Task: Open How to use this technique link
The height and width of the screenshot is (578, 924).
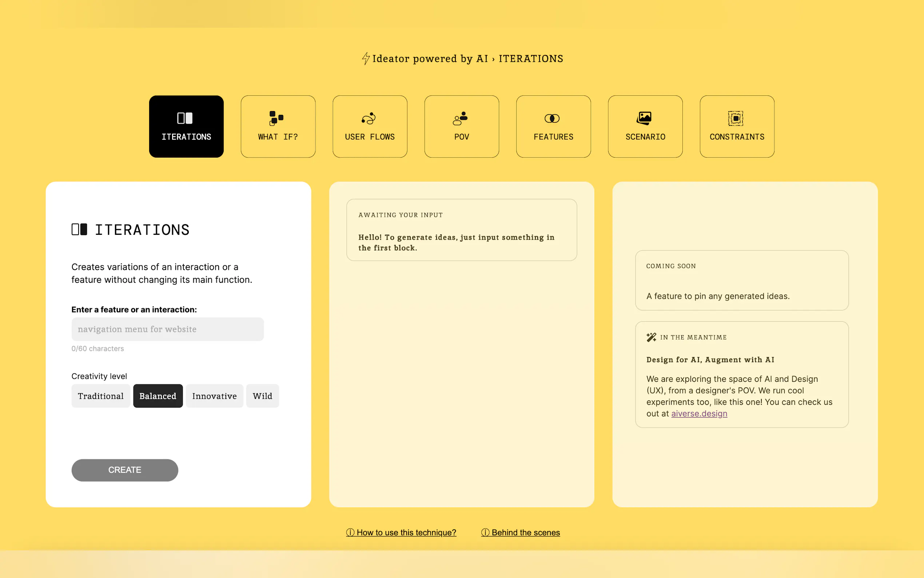Action: pyautogui.click(x=406, y=533)
